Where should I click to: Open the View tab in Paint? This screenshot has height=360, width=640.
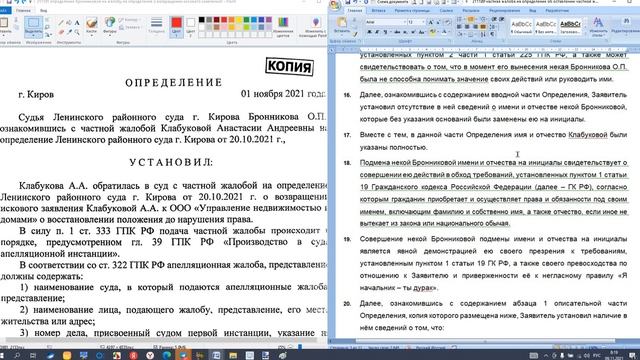click(x=43, y=11)
